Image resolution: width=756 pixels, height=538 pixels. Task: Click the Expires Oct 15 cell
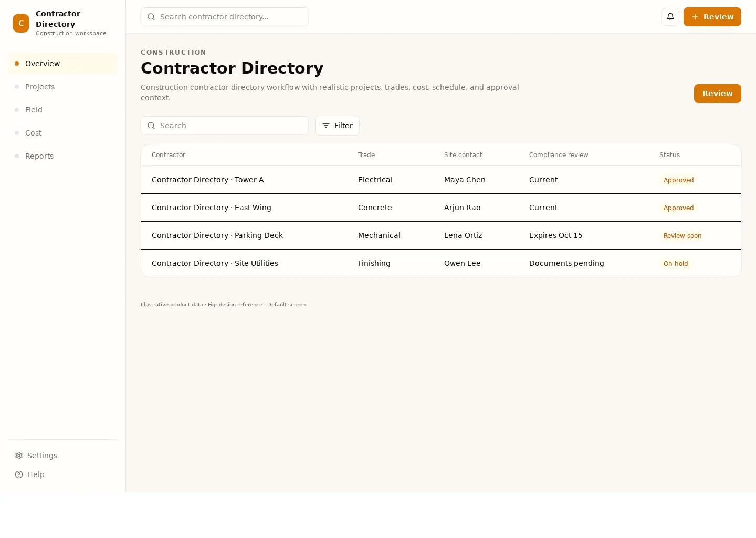pyautogui.click(x=555, y=235)
